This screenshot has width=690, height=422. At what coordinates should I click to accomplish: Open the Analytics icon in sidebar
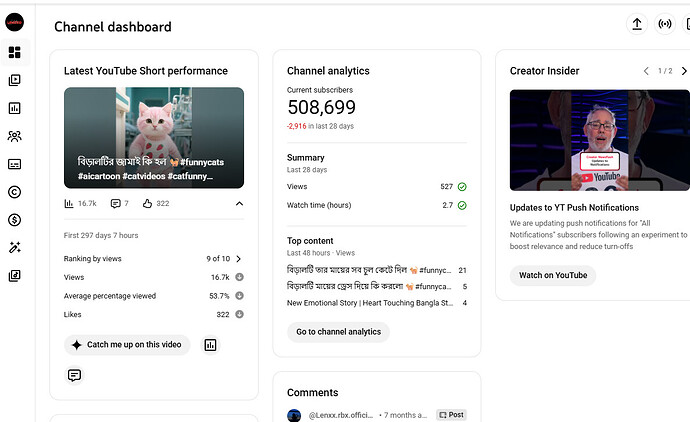pyautogui.click(x=15, y=108)
